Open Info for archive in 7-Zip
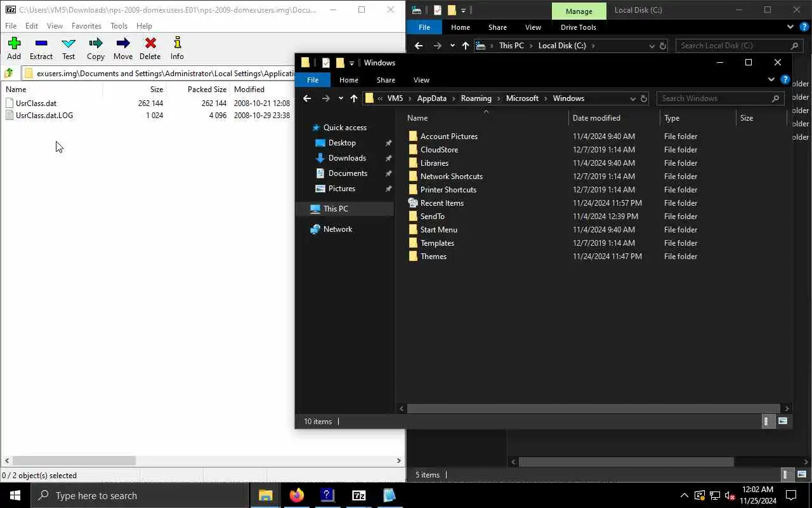Viewport: 812px width, 508px height. [177, 48]
